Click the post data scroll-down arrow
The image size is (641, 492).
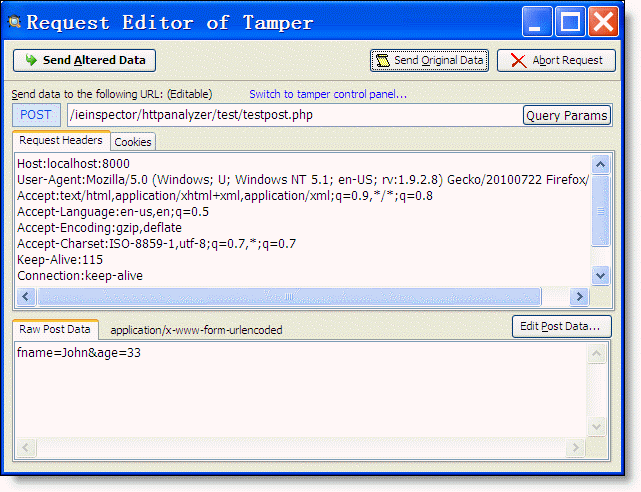coord(596,427)
